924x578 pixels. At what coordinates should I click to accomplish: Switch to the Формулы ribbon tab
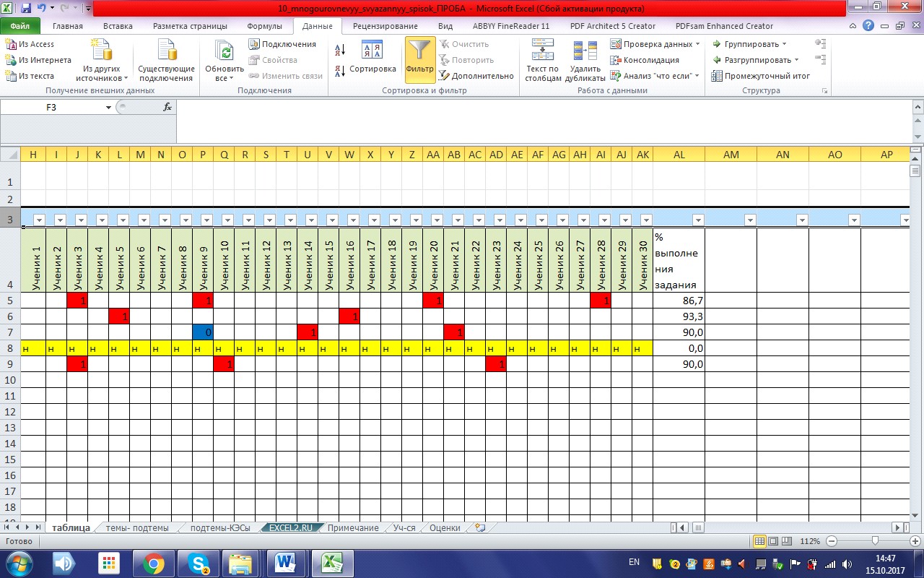pyautogui.click(x=264, y=26)
